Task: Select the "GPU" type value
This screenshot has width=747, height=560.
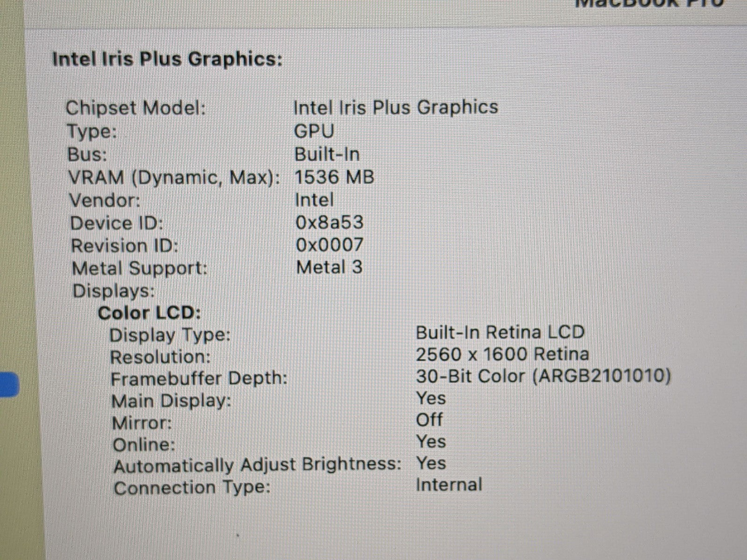Action: pyautogui.click(x=314, y=131)
